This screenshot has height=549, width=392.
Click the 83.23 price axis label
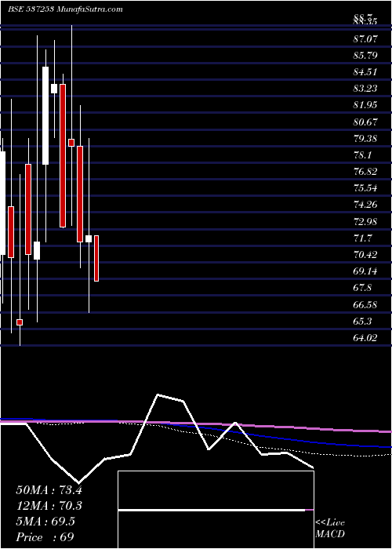click(365, 89)
